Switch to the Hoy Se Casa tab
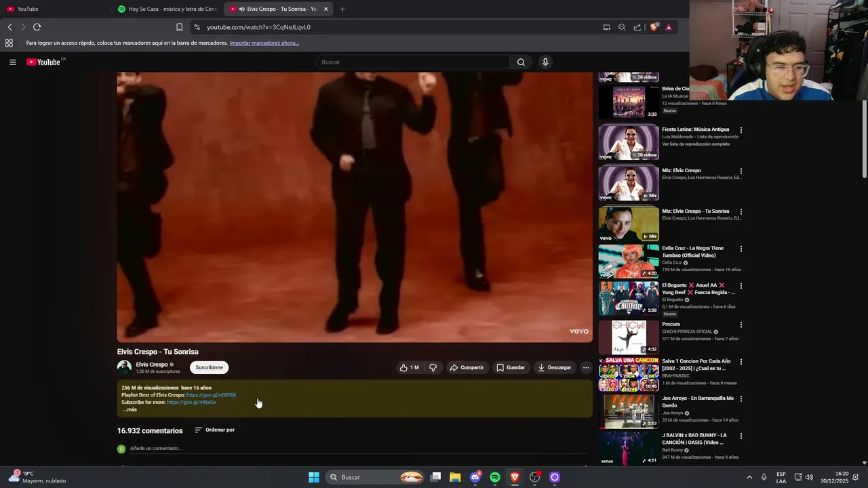The width and height of the screenshot is (868, 488). [167, 9]
